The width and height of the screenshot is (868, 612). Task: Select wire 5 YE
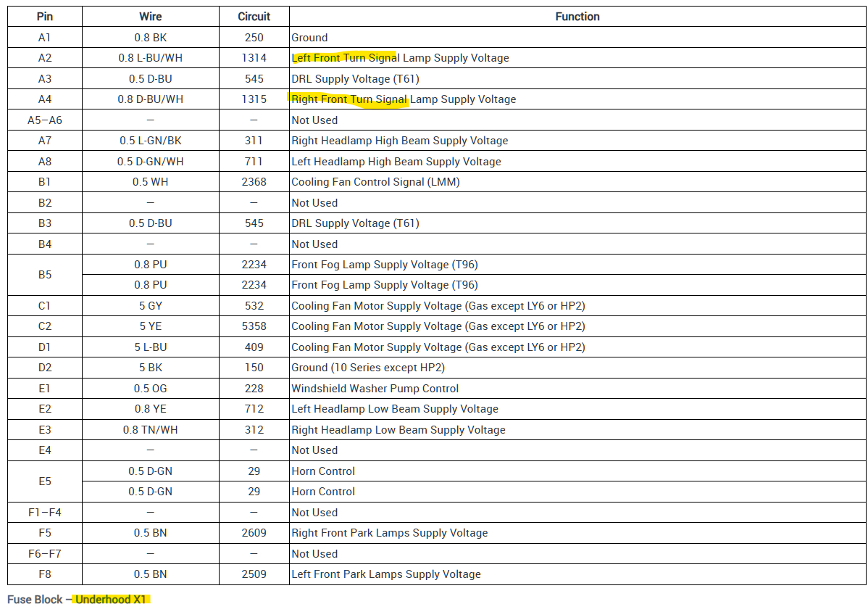click(151, 326)
